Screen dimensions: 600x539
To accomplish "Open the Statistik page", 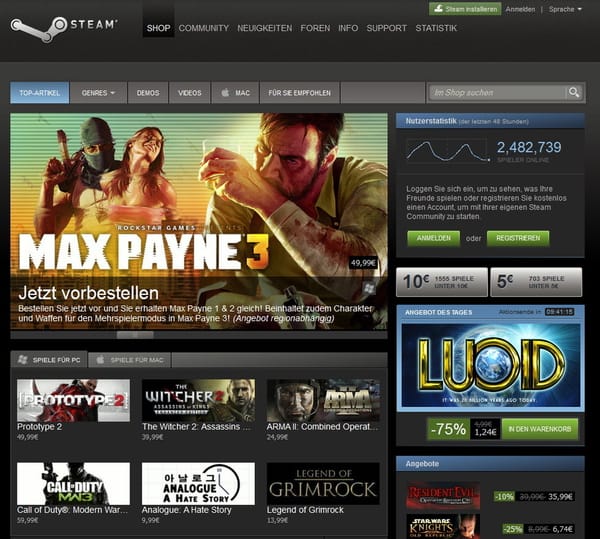I will click(x=436, y=28).
